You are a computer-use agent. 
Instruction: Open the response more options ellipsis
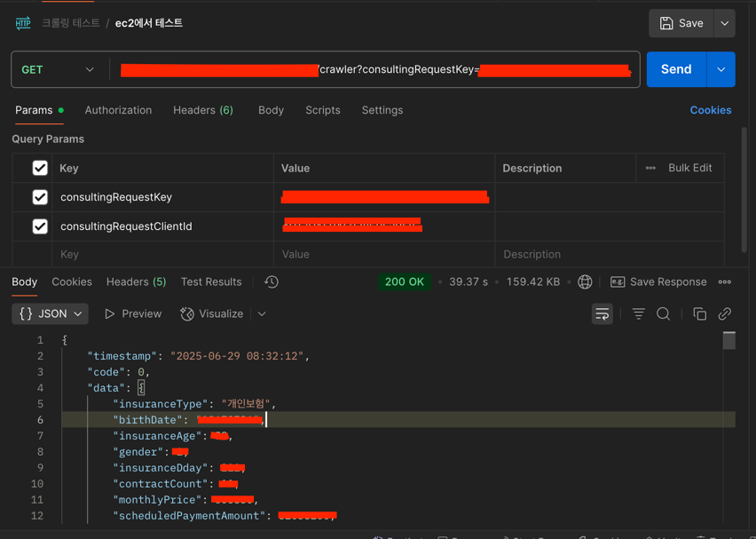click(x=725, y=281)
